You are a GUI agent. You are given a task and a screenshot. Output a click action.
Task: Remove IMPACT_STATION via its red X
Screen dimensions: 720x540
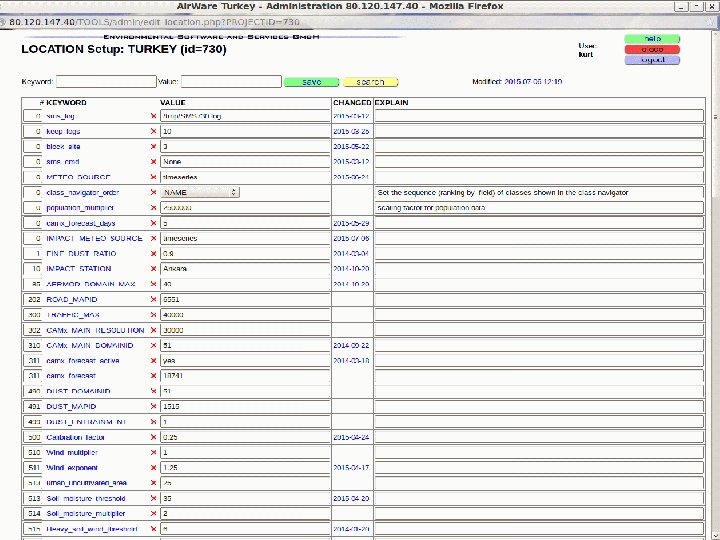pos(153,269)
